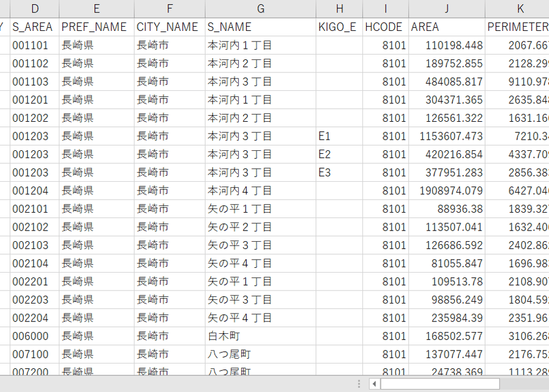Click the PREF_NAME header cell

pyautogui.click(x=97, y=27)
